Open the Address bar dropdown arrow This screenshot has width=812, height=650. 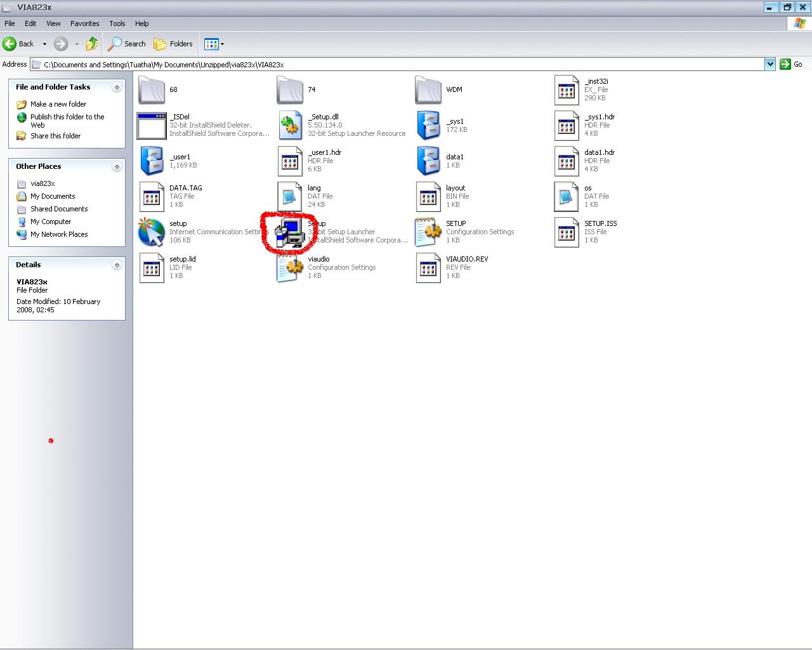coord(769,64)
